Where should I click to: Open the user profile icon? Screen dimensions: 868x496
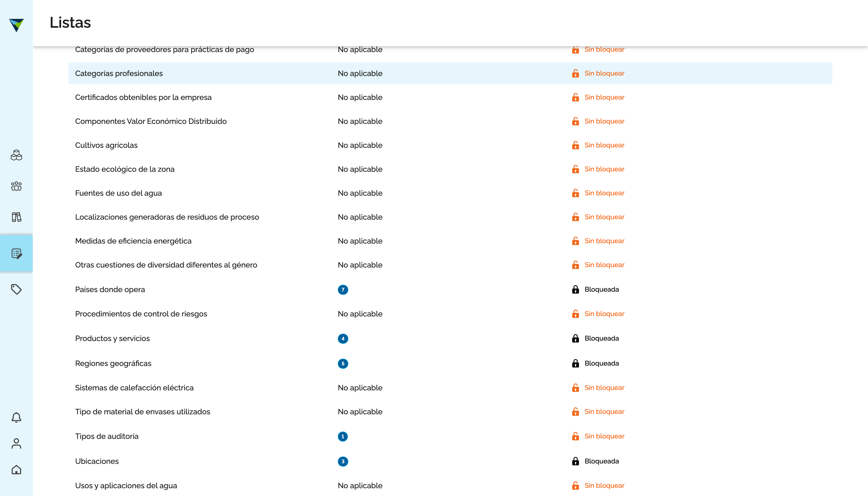(16, 444)
